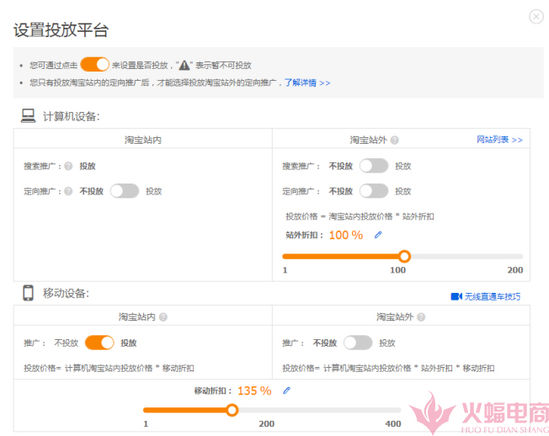
Task: Click the help icon beside computer 搜索推广
Action: coord(69,166)
